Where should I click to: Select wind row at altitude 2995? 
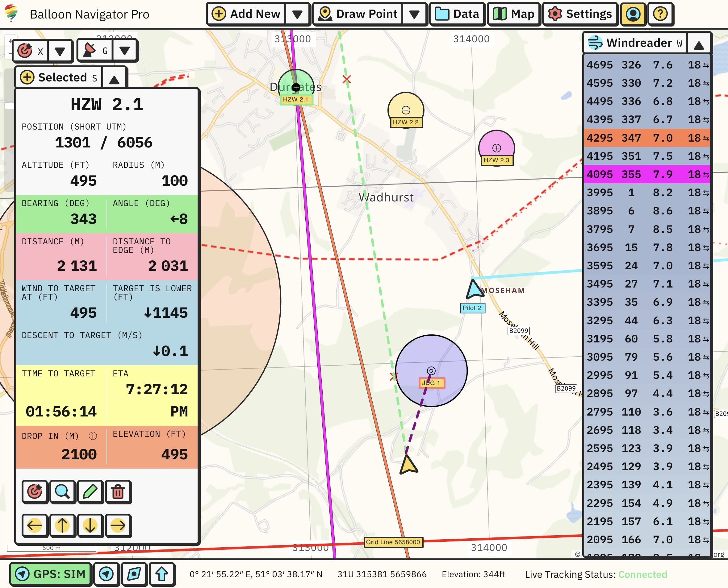pos(647,375)
